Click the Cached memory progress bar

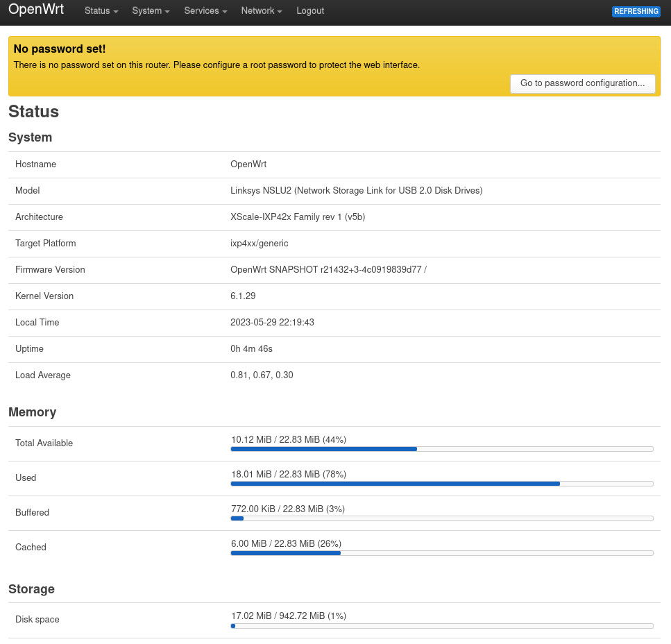(441, 553)
